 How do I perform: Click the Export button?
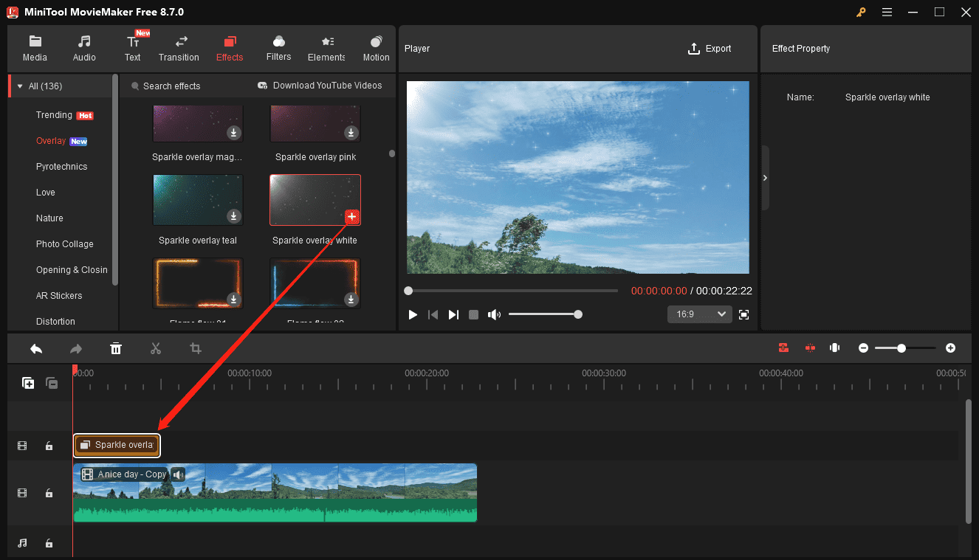[x=710, y=49]
